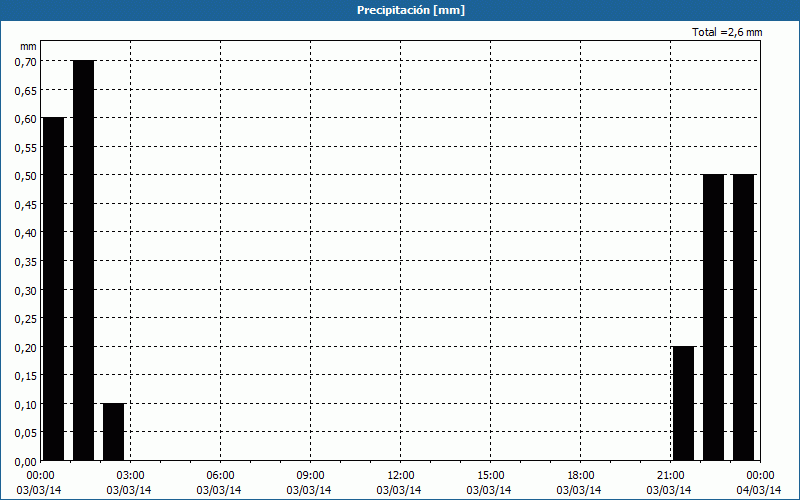Click the 21:00 time label
This screenshot has width=800, height=500.
pos(670,476)
